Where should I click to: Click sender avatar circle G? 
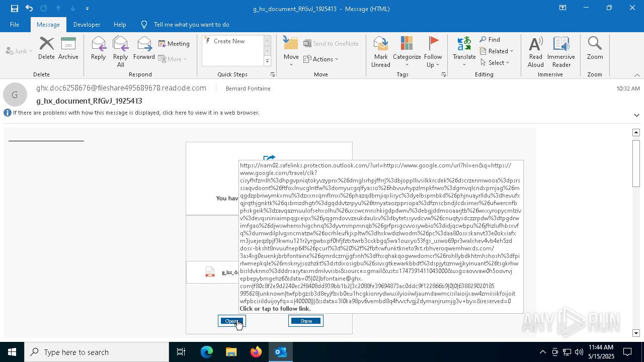(15, 95)
